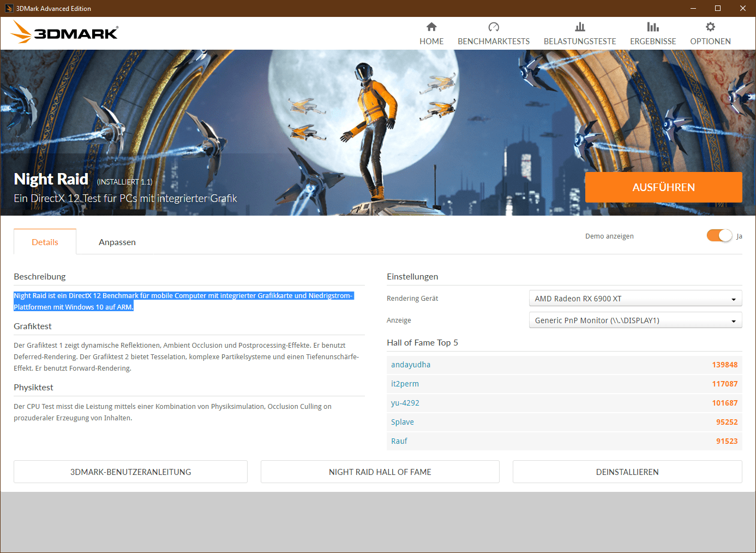Maximize the 3DMark window

[x=718, y=8]
